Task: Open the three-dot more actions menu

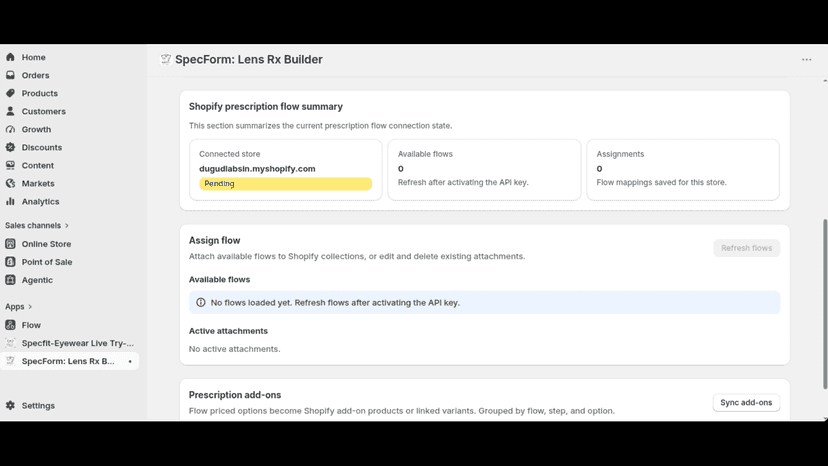Action: click(x=806, y=60)
